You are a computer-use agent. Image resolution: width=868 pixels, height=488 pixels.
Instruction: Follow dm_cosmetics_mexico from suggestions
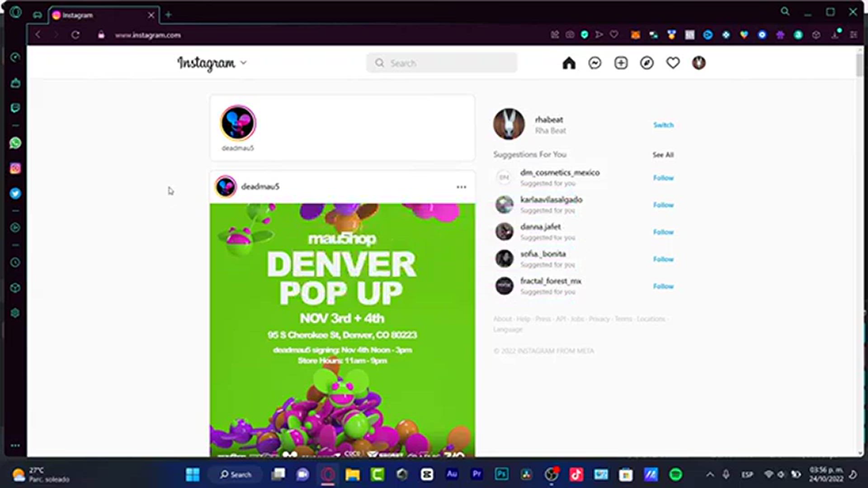coord(663,178)
